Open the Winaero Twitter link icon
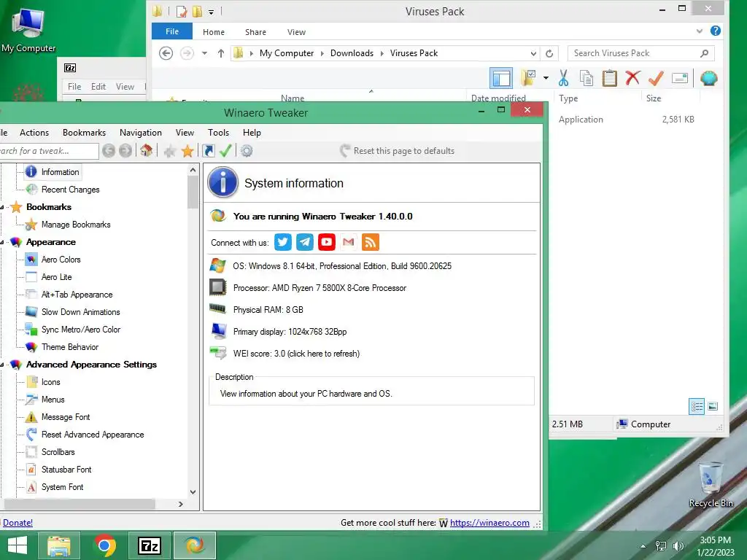 point(283,242)
